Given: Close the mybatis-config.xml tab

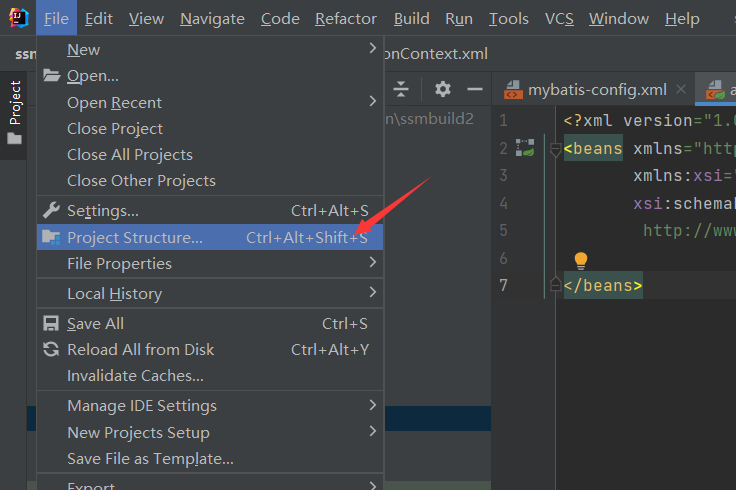Looking at the screenshot, I should (682, 89).
